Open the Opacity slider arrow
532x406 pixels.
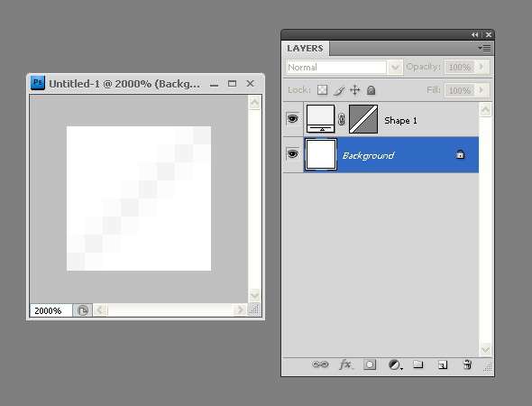pos(482,67)
